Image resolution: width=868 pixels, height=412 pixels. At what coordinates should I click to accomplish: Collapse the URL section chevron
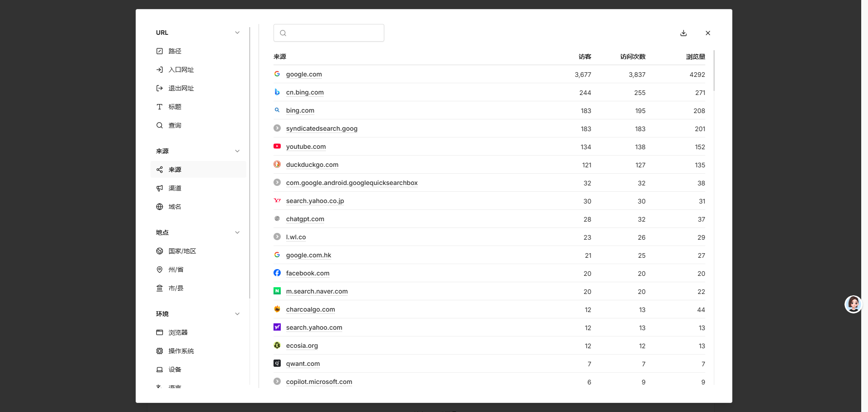click(237, 33)
